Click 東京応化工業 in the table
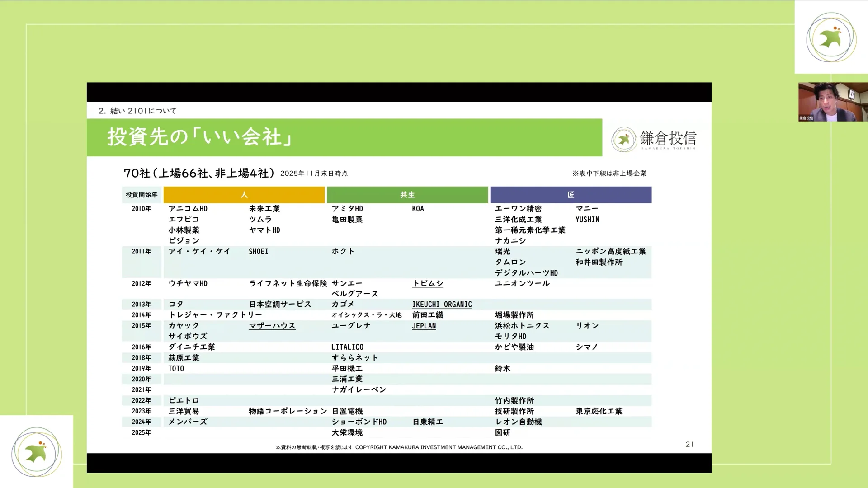The image size is (868, 488). click(x=599, y=411)
